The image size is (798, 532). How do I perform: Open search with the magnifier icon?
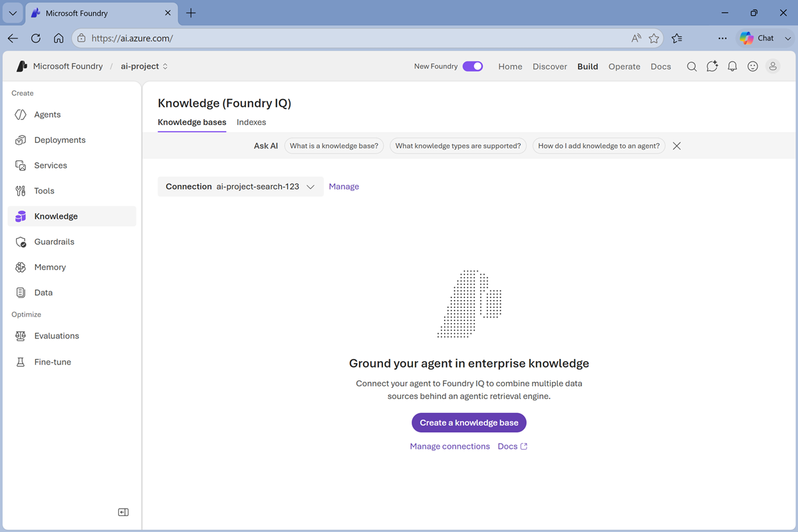click(x=692, y=66)
